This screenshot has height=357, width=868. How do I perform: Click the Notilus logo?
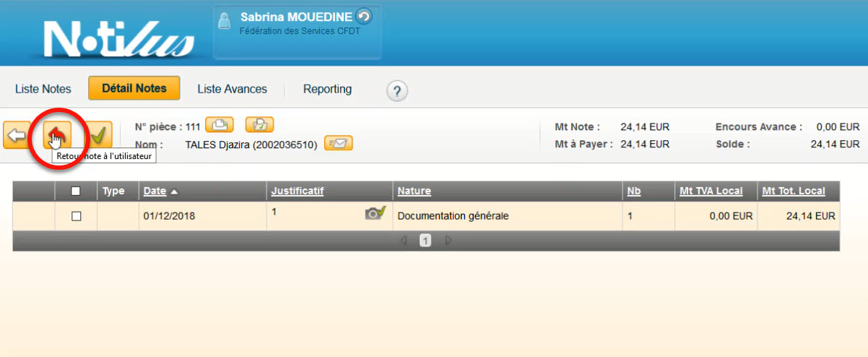(x=119, y=38)
